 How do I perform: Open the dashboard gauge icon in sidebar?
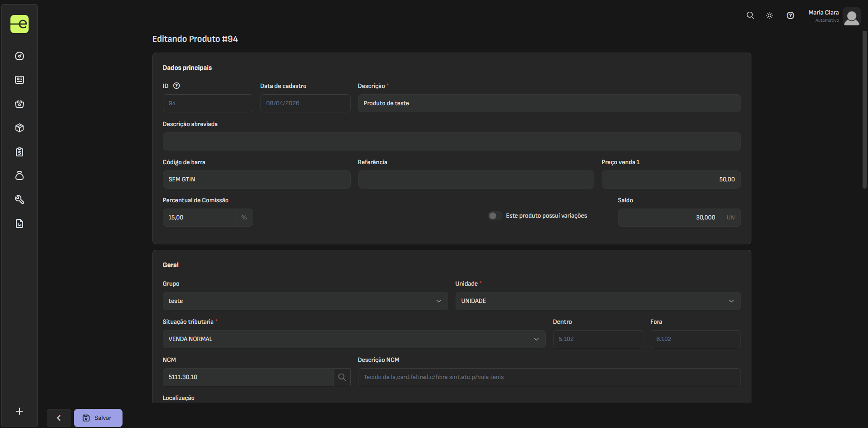coord(20,56)
